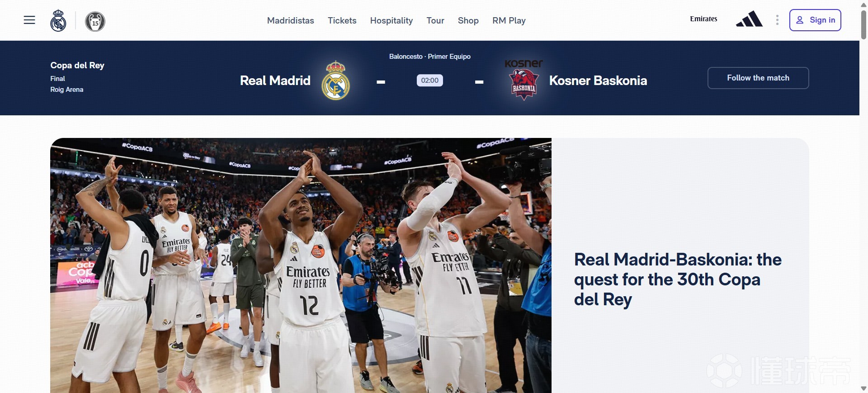Open the 30th Copa del Rey article headline
The image size is (868, 393).
pyautogui.click(x=677, y=279)
